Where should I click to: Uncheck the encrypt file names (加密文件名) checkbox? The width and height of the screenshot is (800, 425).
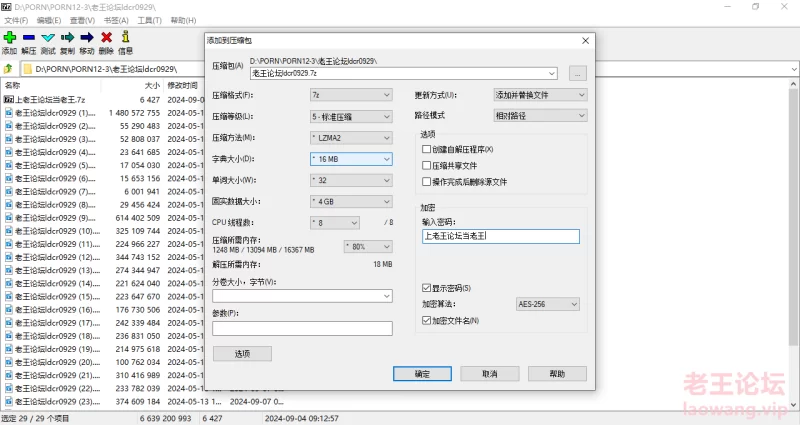point(427,320)
